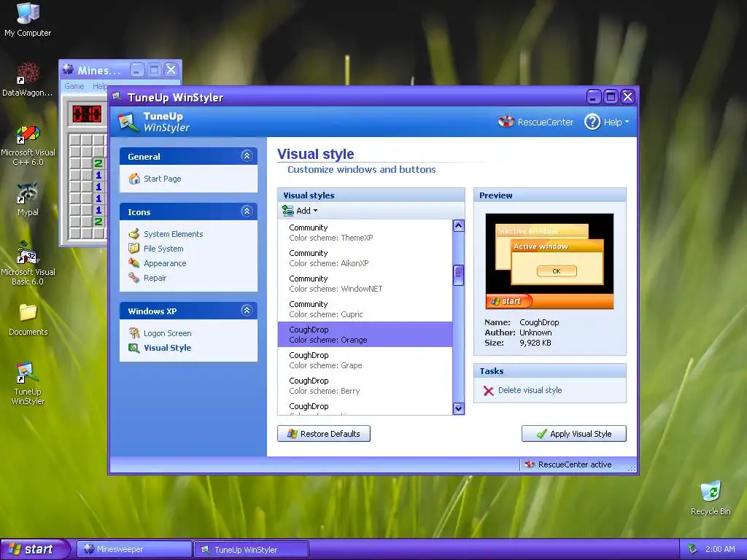This screenshot has height=560, width=747.
Task: Open File System section
Action: pos(163,249)
